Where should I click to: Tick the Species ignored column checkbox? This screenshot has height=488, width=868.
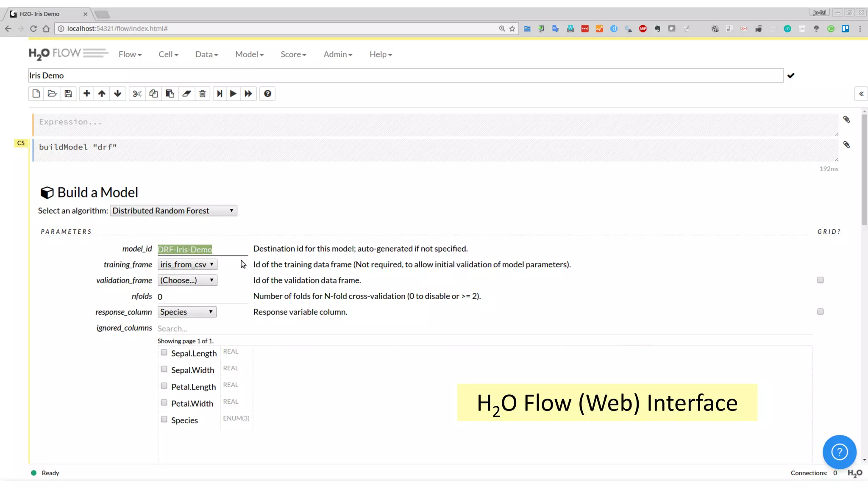(164, 419)
